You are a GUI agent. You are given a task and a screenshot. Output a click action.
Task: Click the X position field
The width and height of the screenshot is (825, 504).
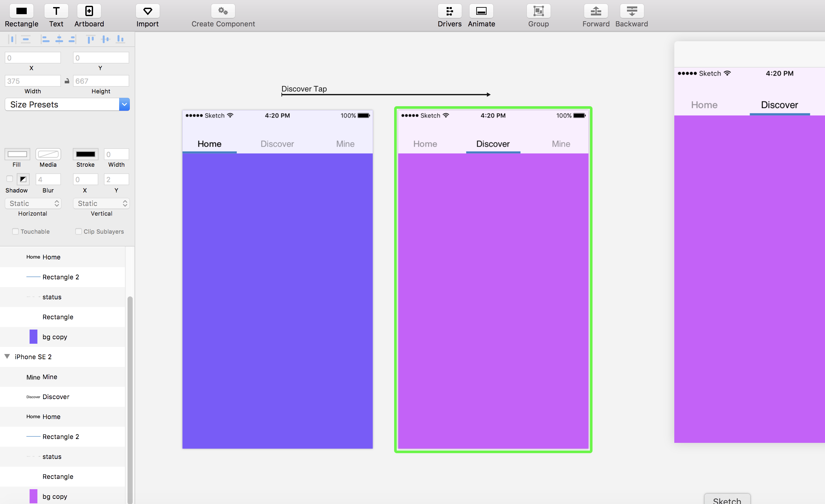pyautogui.click(x=33, y=58)
